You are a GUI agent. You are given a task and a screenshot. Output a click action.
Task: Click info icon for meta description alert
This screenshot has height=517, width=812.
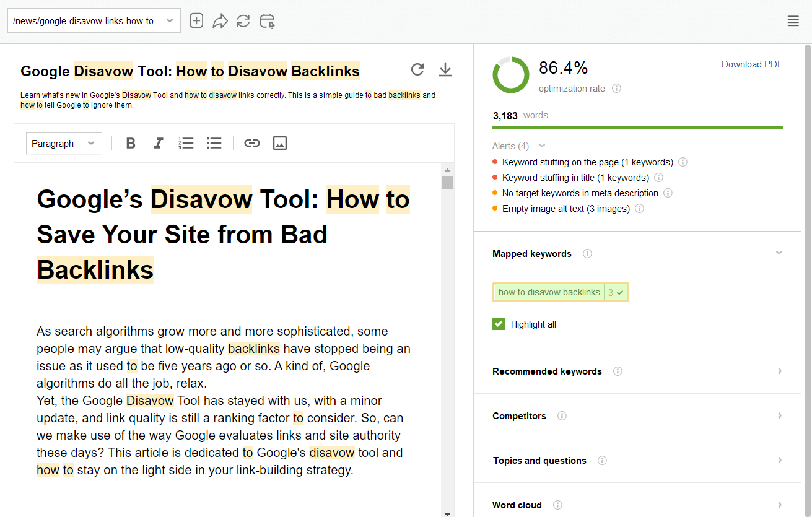[668, 193]
